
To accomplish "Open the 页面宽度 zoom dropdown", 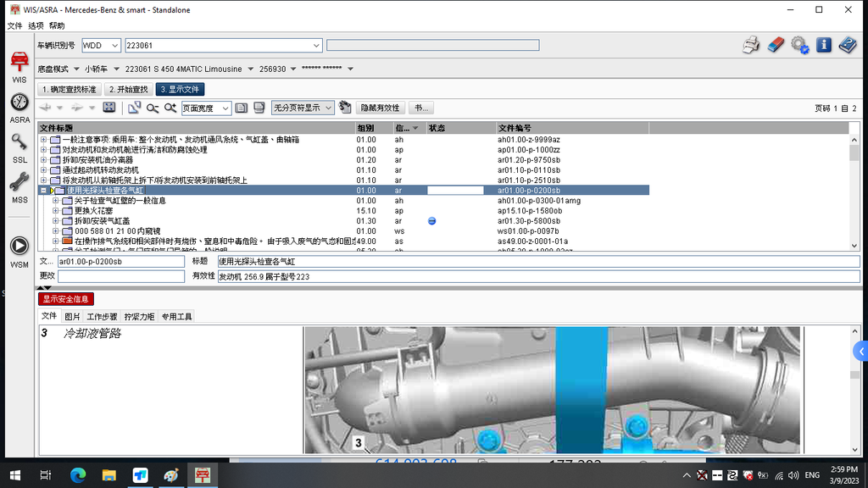I will coord(225,108).
